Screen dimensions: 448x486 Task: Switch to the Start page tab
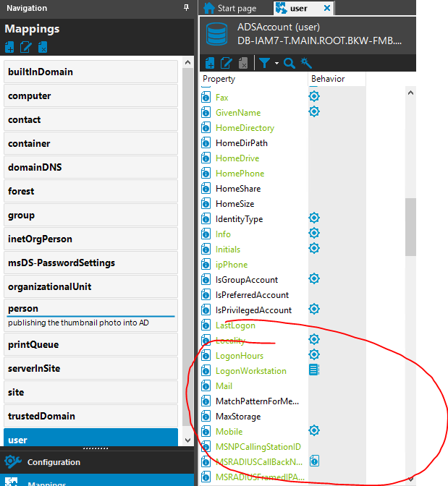pyautogui.click(x=231, y=8)
